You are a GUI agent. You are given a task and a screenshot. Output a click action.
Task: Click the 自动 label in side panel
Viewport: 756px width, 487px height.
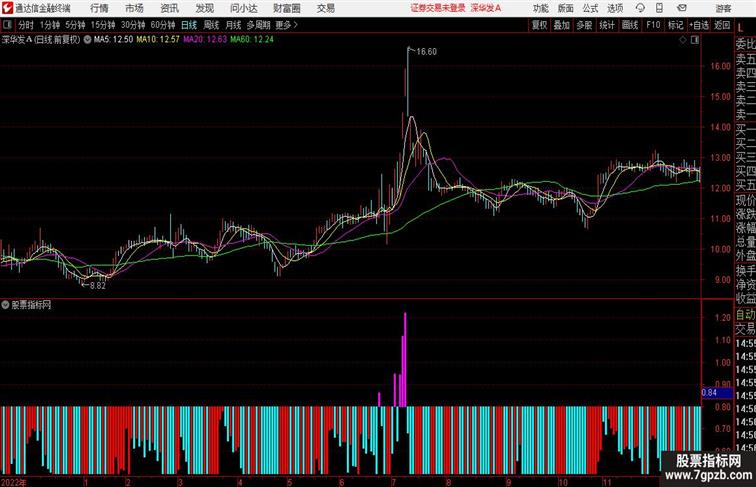tap(745, 315)
